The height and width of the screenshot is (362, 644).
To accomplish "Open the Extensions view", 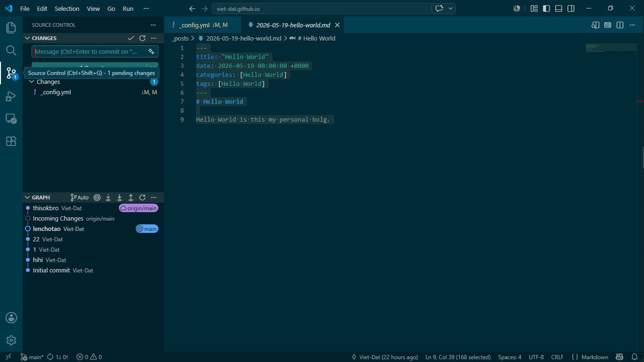I will (x=11, y=141).
